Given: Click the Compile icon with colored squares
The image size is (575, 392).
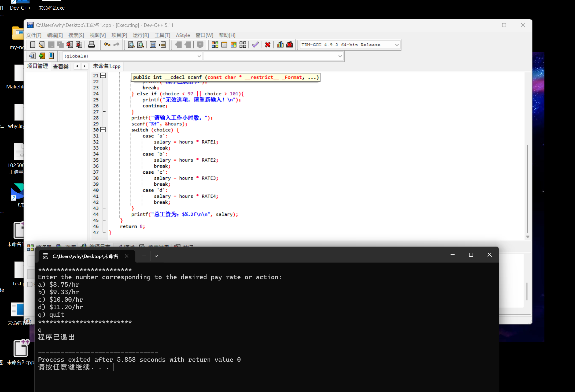Looking at the screenshot, I should tap(215, 45).
